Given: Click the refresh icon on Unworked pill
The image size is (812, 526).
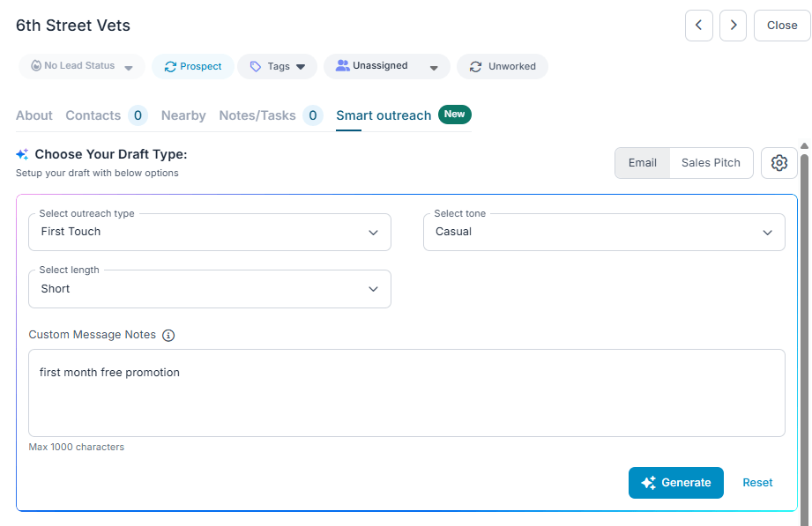Looking at the screenshot, I should pyautogui.click(x=476, y=67).
